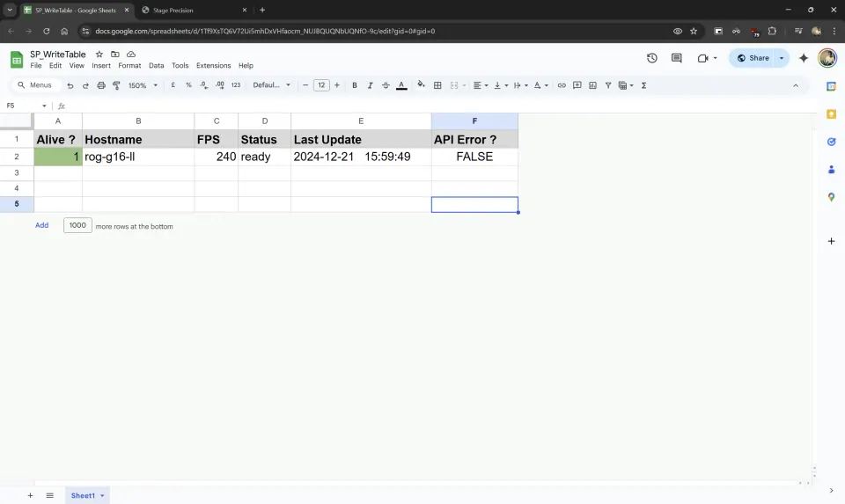
Task: Star the SP_WriteTable document
Action: [x=99, y=55]
